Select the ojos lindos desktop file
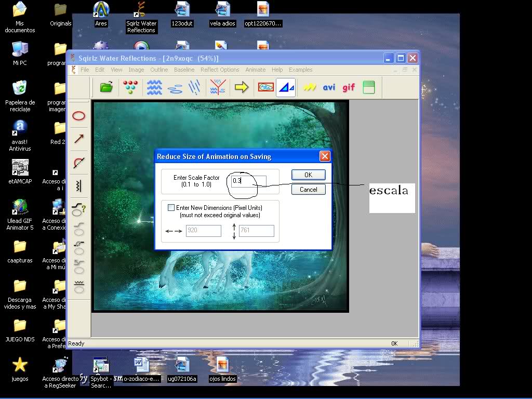 (222, 369)
